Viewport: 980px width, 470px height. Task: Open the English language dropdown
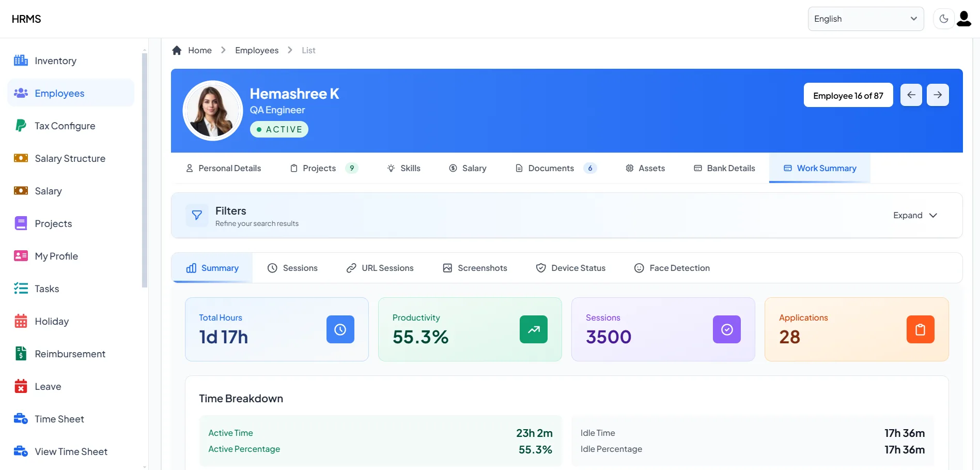(865, 19)
